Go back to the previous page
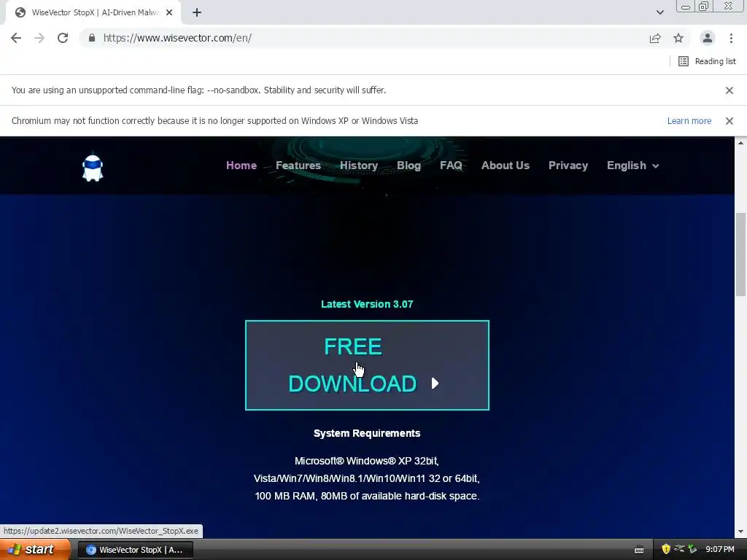The width and height of the screenshot is (747, 560). tap(16, 38)
